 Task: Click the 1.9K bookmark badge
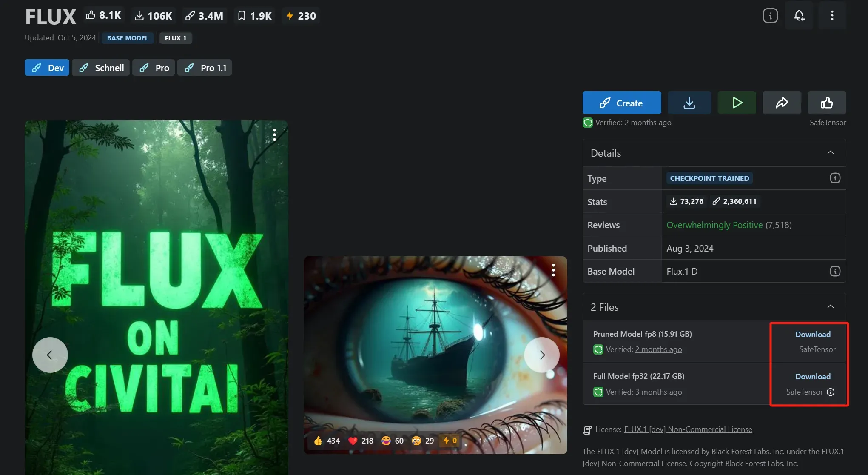(255, 16)
